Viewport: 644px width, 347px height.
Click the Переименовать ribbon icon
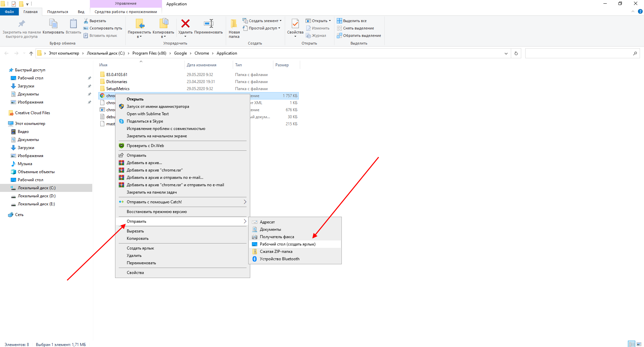click(x=209, y=23)
